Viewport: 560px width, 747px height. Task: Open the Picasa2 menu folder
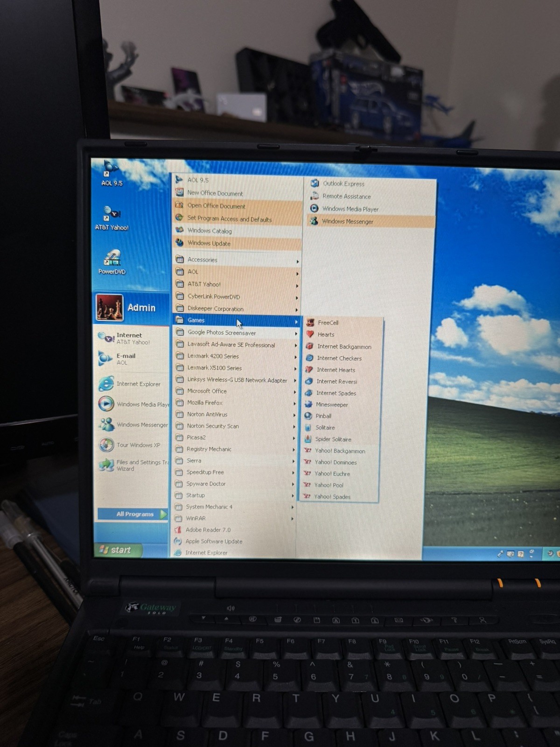[x=235, y=437]
